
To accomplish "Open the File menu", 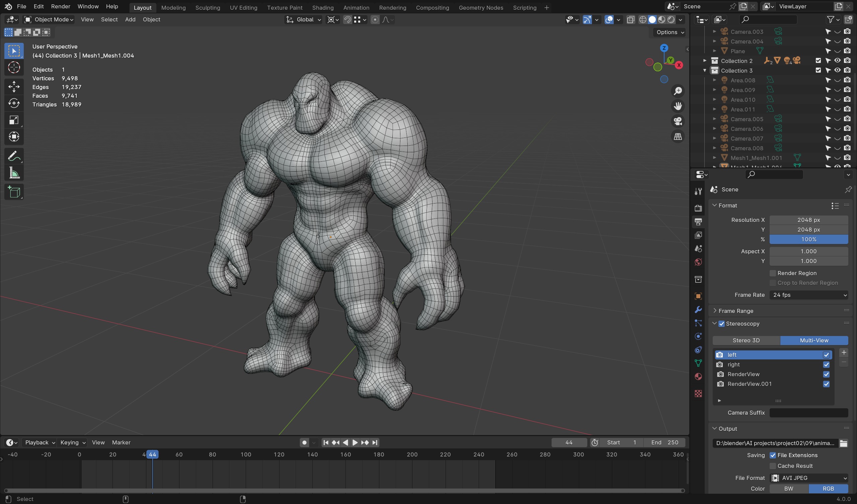I will pyautogui.click(x=21, y=6).
